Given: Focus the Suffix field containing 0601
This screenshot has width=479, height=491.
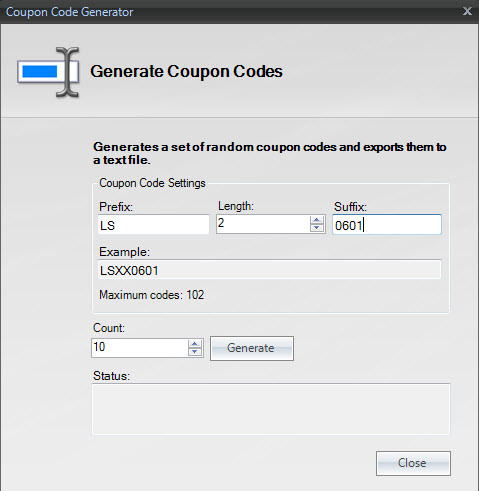Looking at the screenshot, I should (387, 225).
